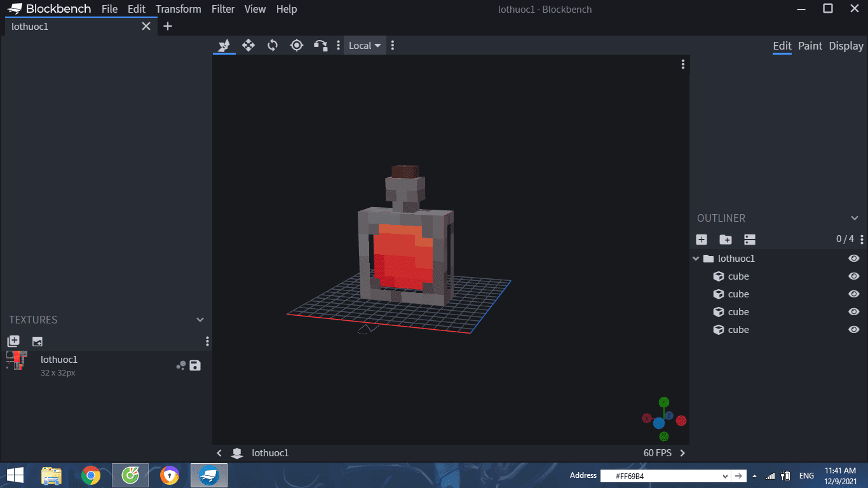Hide the last cube in Outliner
The height and width of the screenshot is (488, 868).
[x=854, y=330]
